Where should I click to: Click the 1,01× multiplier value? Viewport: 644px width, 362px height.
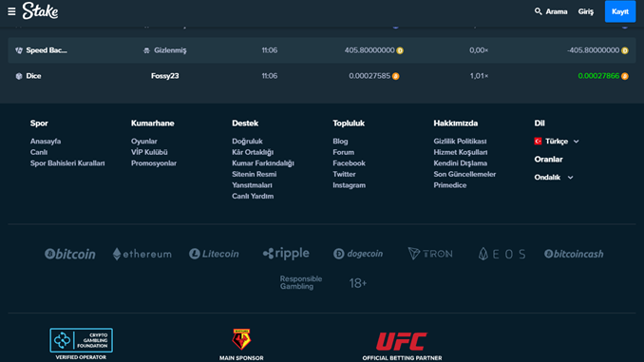pos(479,76)
